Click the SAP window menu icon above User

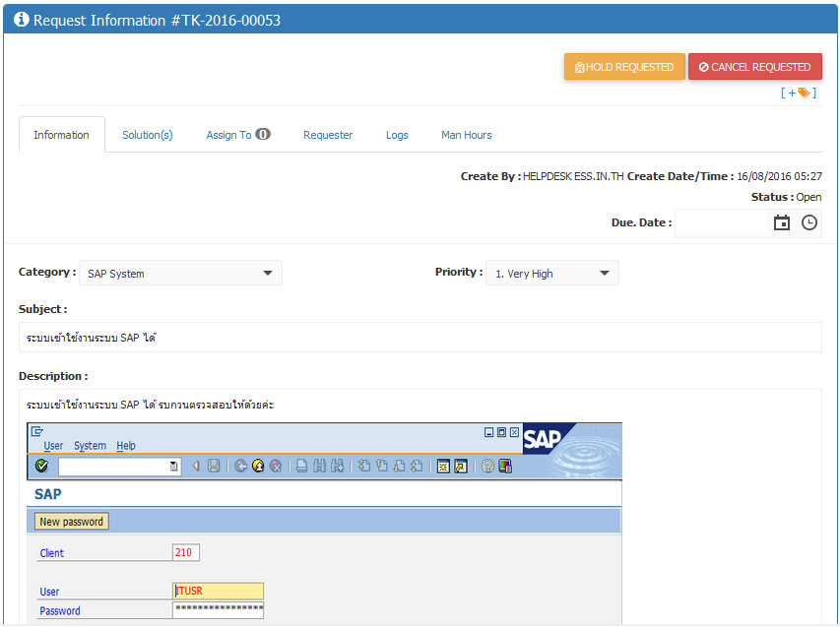pos(37,431)
